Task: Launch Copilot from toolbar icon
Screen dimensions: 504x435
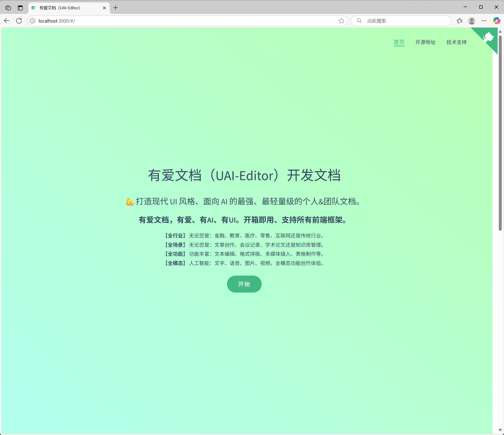Action: [496, 21]
